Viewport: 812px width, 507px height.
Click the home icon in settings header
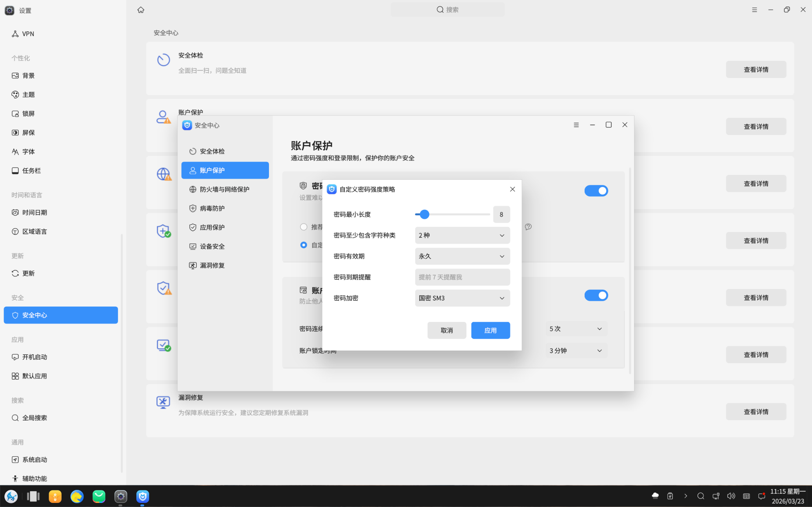pos(141,10)
